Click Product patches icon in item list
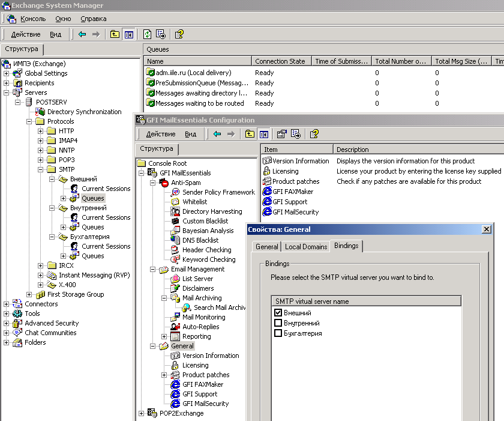This screenshot has width=504, height=421. [267, 181]
